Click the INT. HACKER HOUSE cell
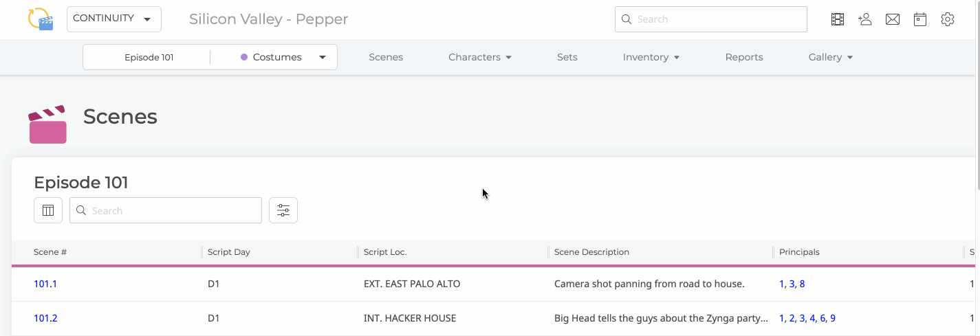This screenshot has height=336, width=980. click(410, 318)
